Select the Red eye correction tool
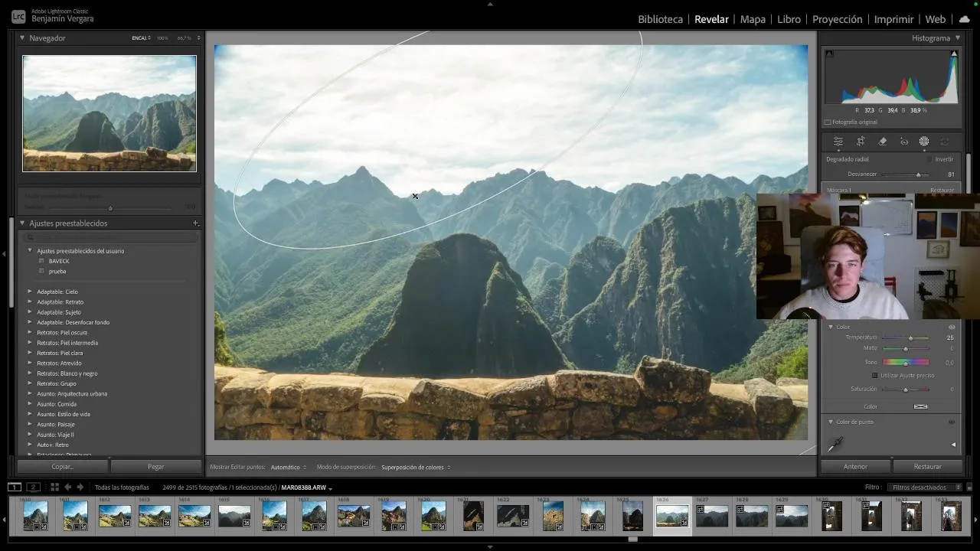Image resolution: width=980 pixels, height=551 pixels. pos(904,142)
